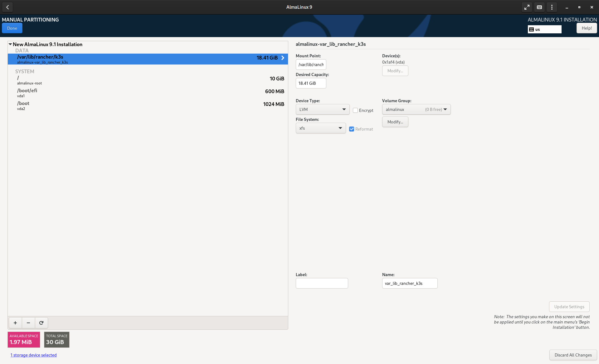This screenshot has width=599, height=364.
Task: Click the DATA section header
Action: (22, 50)
